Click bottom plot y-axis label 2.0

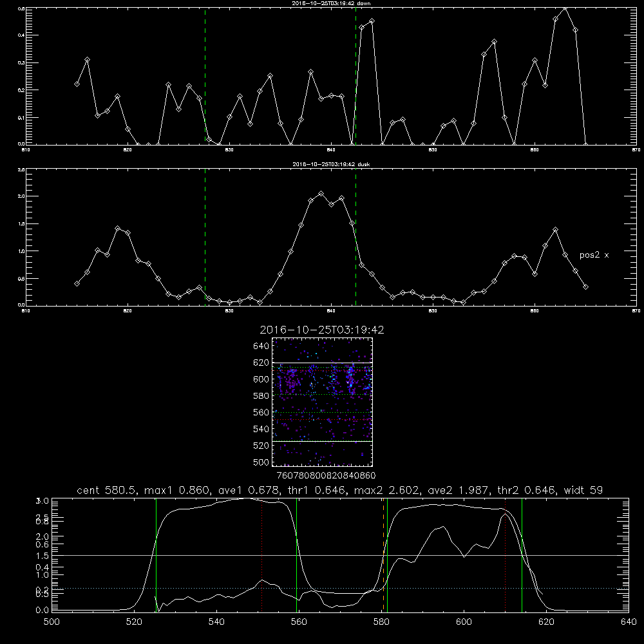tap(43, 536)
